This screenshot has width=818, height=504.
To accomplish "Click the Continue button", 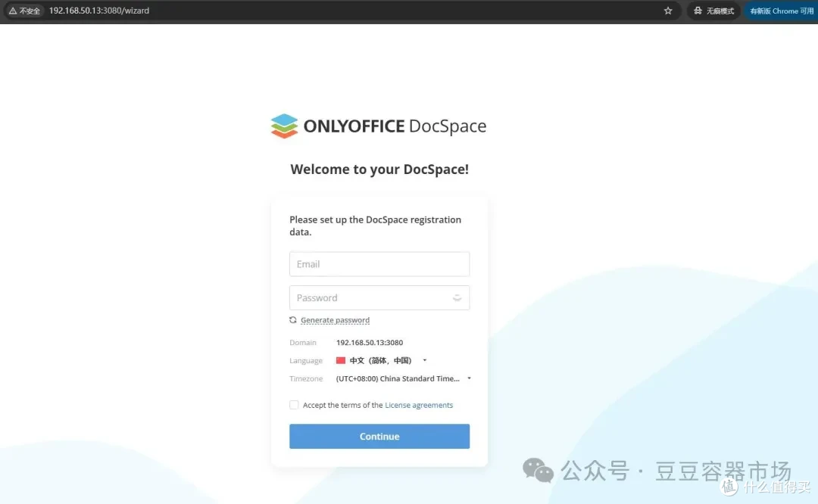I will pos(379,436).
